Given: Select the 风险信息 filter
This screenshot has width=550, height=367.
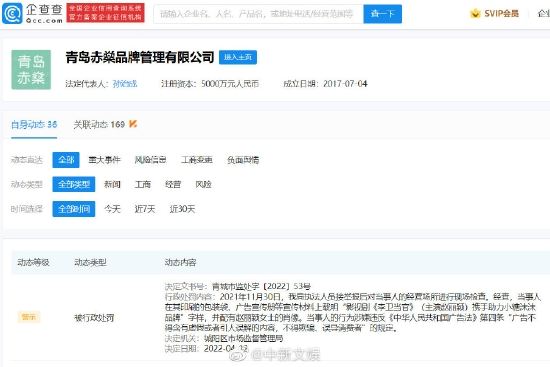Looking at the screenshot, I should click(150, 160).
